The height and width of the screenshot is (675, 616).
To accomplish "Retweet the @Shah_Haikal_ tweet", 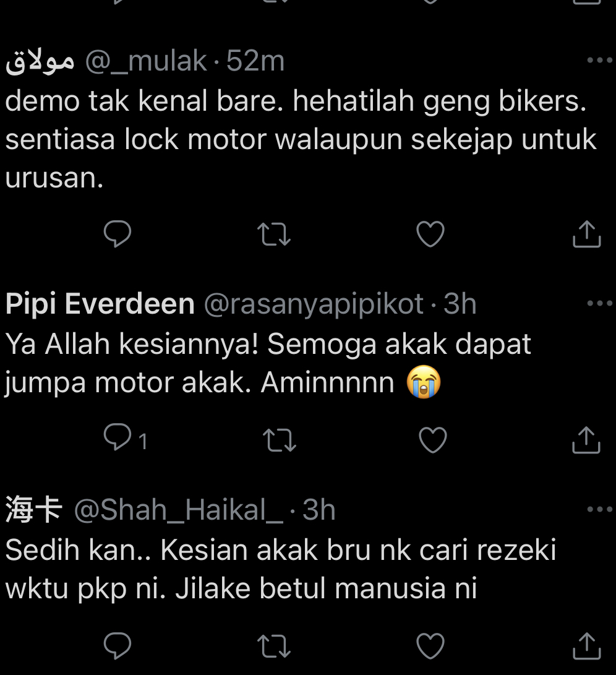I will [x=274, y=646].
